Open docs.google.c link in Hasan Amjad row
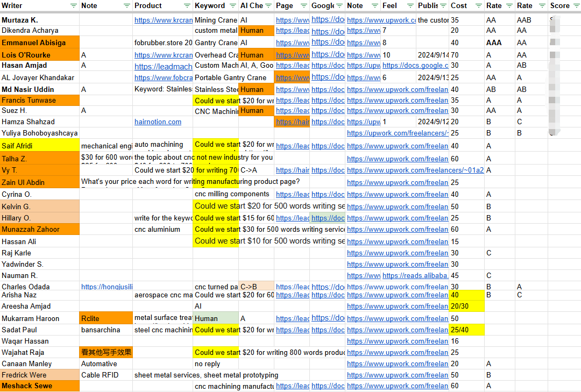 coord(415,66)
